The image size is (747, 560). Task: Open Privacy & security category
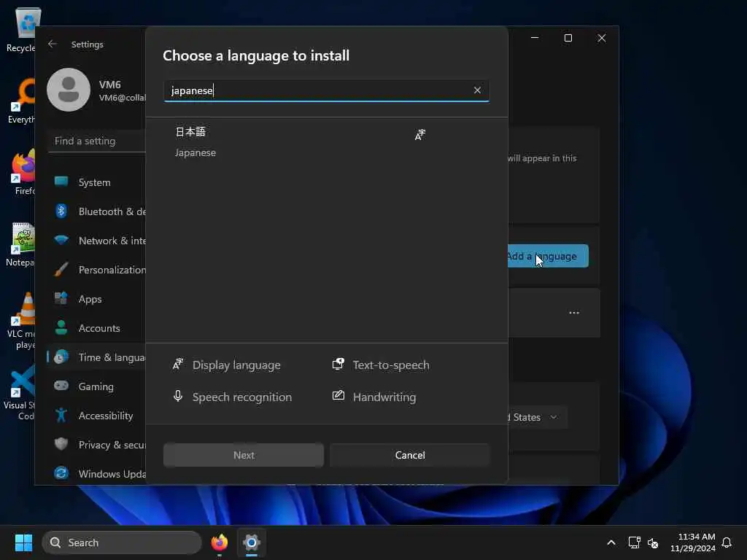[x=97, y=444]
